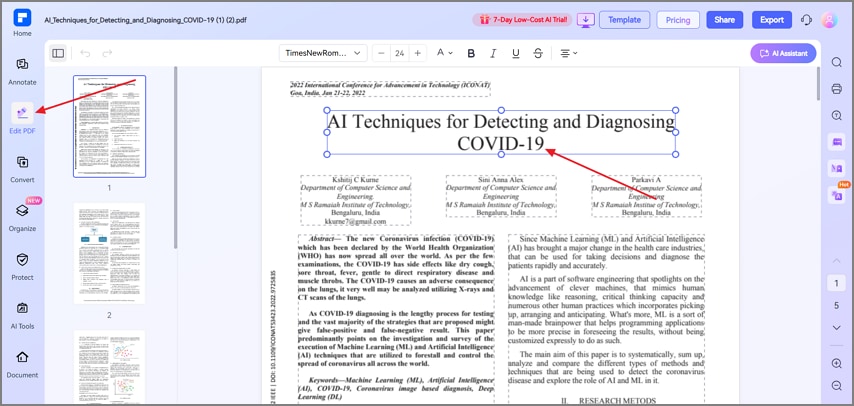Toggle underline formatting
This screenshot has width=854, height=406.
pyautogui.click(x=516, y=53)
